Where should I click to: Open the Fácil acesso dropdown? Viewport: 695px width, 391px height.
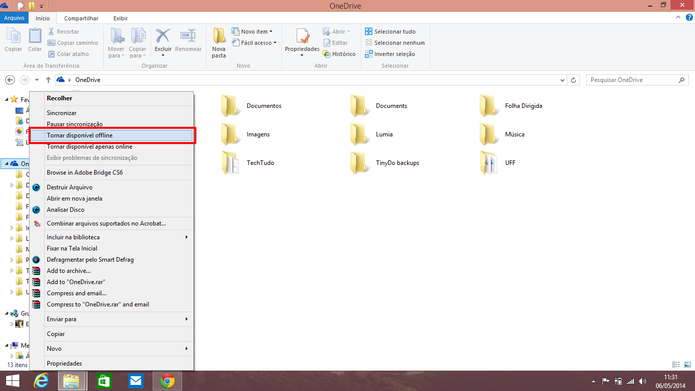click(x=254, y=43)
